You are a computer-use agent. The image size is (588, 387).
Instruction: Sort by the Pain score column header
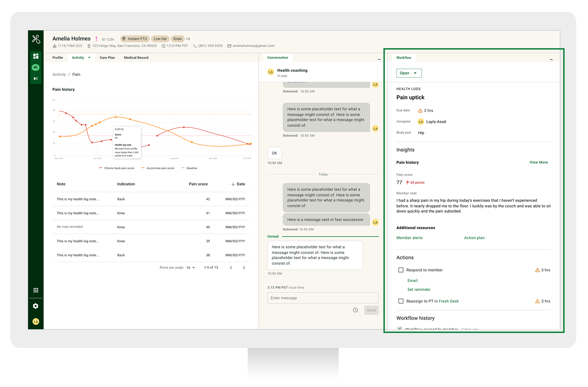pos(198,184)
